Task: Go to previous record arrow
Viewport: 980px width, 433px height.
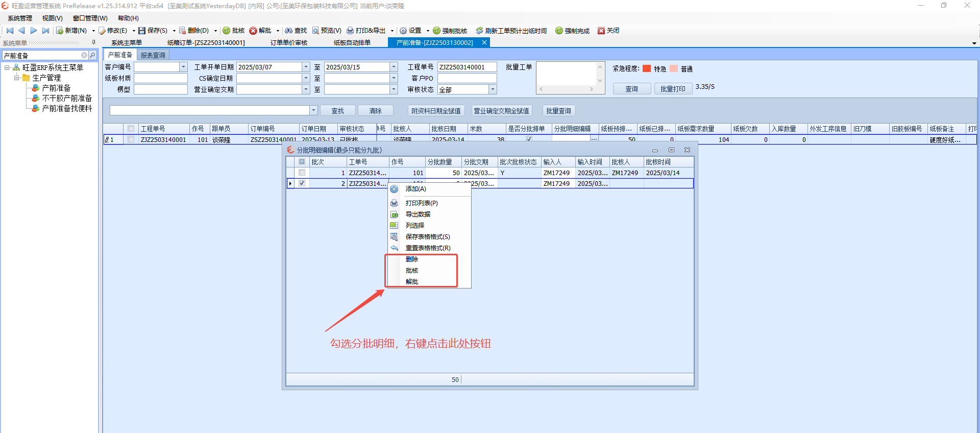Action: (x=21, y=31)
